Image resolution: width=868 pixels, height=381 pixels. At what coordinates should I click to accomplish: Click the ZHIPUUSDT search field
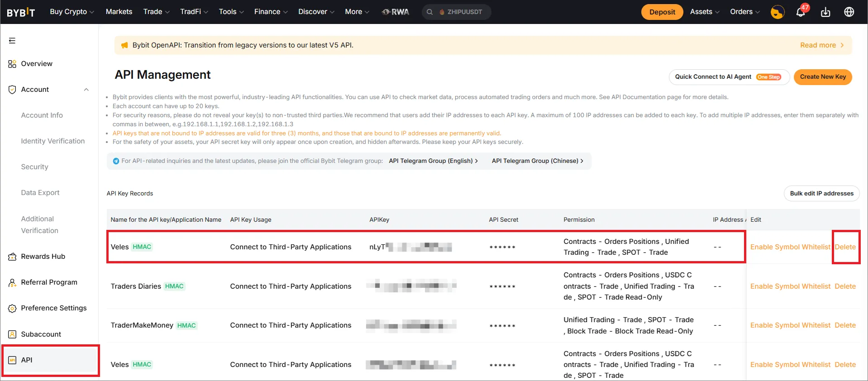pos(456,12)
